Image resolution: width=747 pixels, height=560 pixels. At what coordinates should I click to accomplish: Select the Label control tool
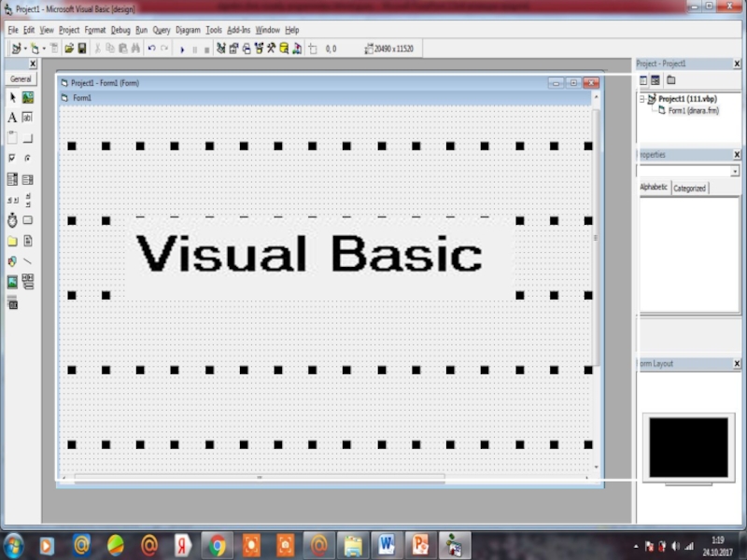pyautogui.click(x=12, y=118)
